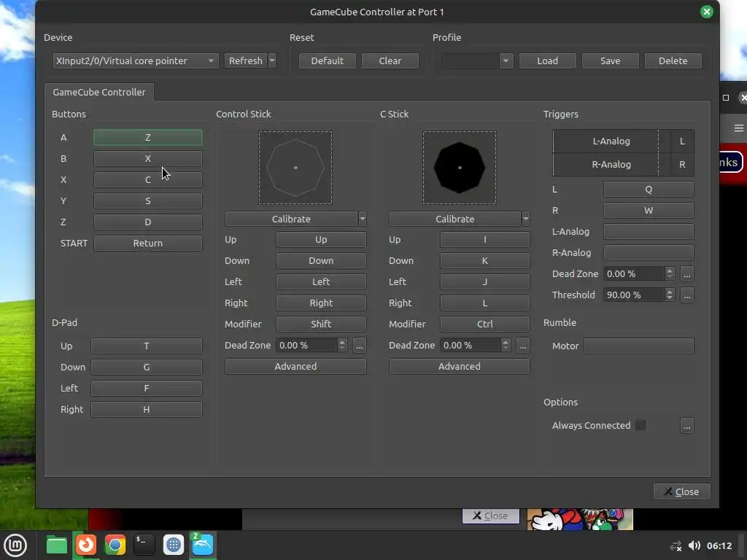Viewport: 747px width, 560px height.
Task: Click the Triggers Dead Zone value field
Action: pos(634,274)
